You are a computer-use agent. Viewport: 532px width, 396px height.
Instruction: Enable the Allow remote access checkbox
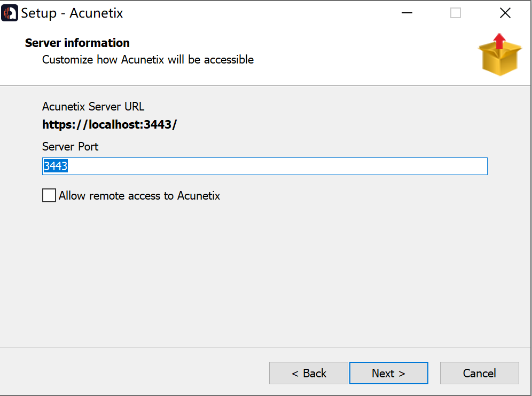[x=49, y=196]
